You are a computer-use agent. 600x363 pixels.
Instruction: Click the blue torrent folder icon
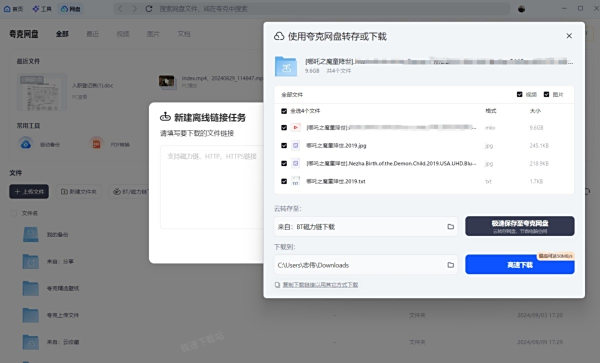(286, 66)
